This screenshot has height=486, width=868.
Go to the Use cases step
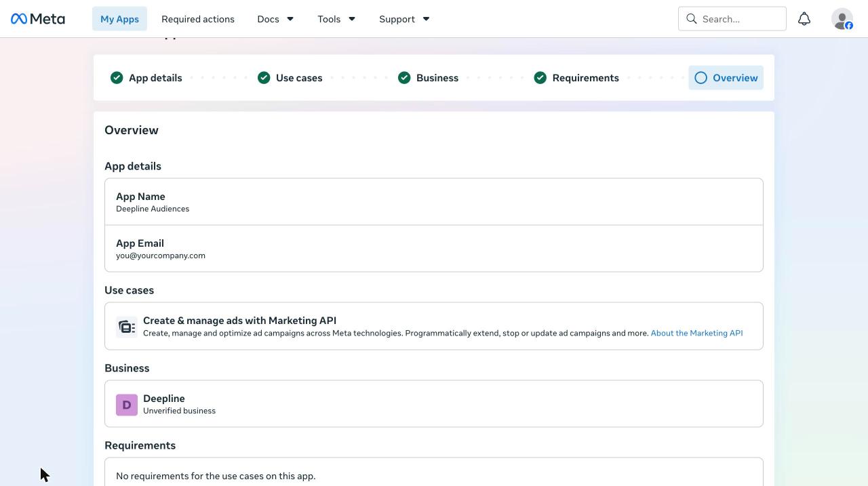(299, 78)
